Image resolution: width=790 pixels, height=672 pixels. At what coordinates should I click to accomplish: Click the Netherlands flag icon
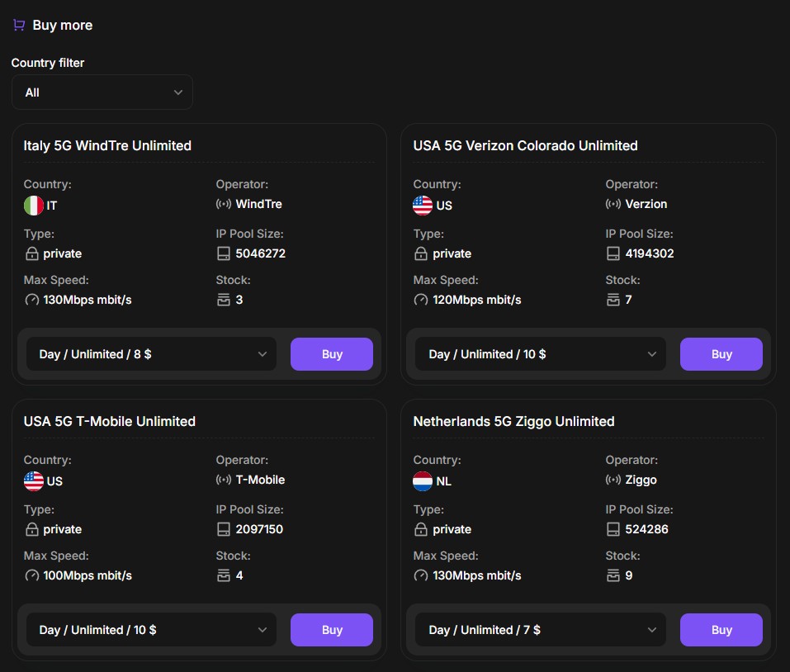tap(423, 481)
